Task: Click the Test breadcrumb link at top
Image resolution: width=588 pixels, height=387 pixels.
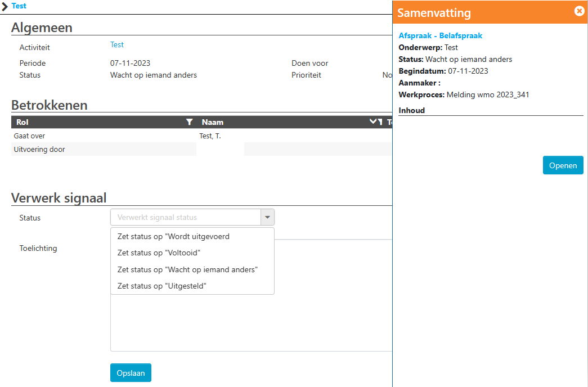Action: [x=19, y=6]
